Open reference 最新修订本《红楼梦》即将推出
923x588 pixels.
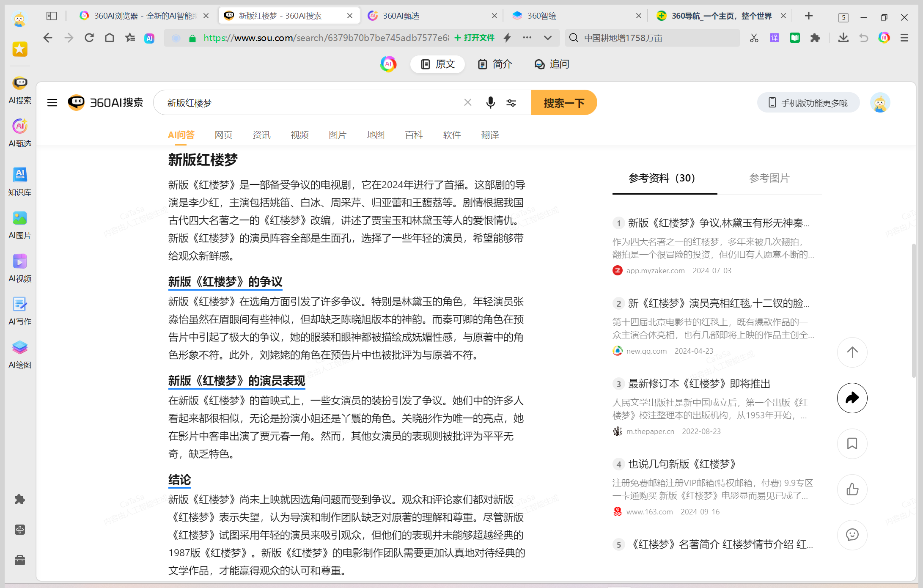[699, 384]
